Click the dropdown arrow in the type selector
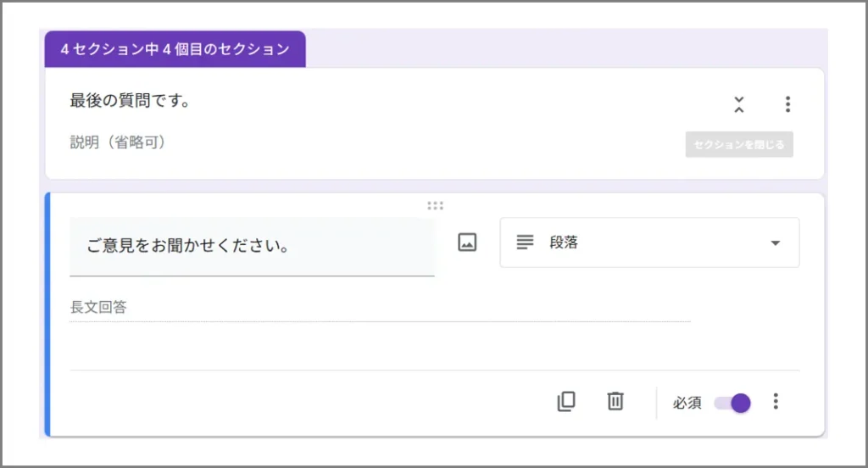 [x=775, y=243]
